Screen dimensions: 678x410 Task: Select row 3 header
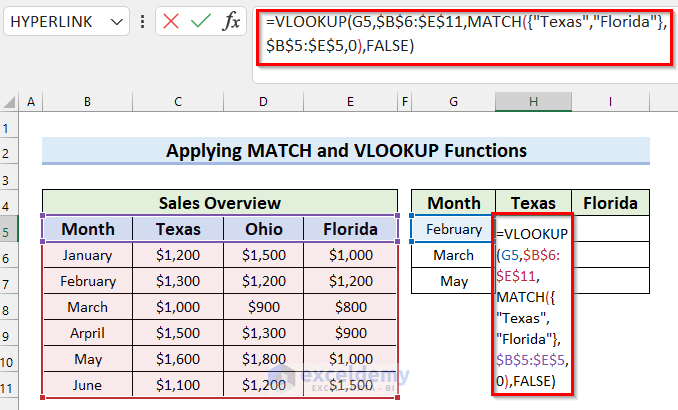pos(9,177)
